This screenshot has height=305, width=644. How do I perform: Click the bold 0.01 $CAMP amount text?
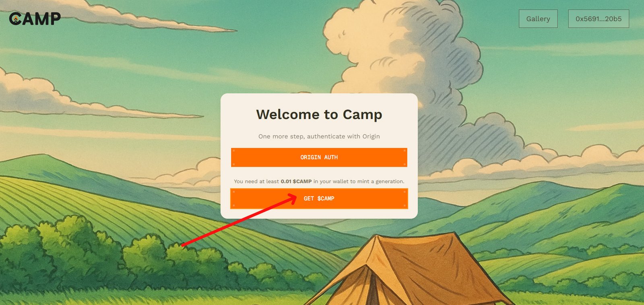coord(296,181)
